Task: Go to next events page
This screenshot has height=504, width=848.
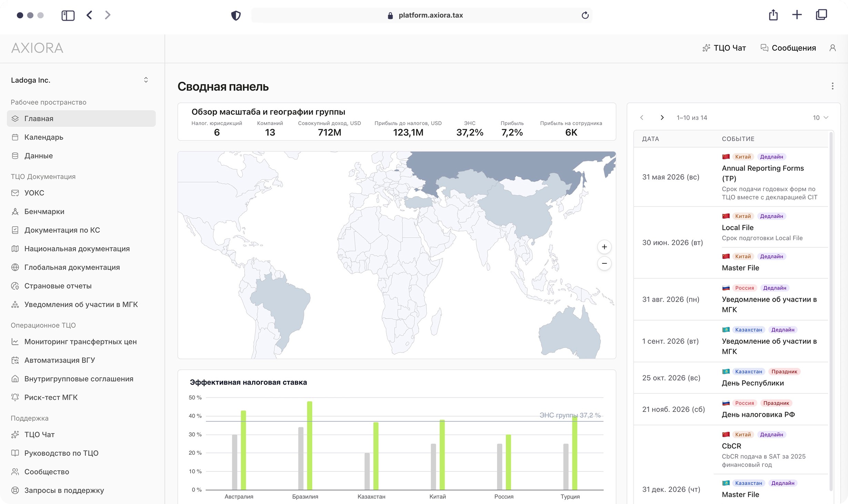Action: point(662,118)
